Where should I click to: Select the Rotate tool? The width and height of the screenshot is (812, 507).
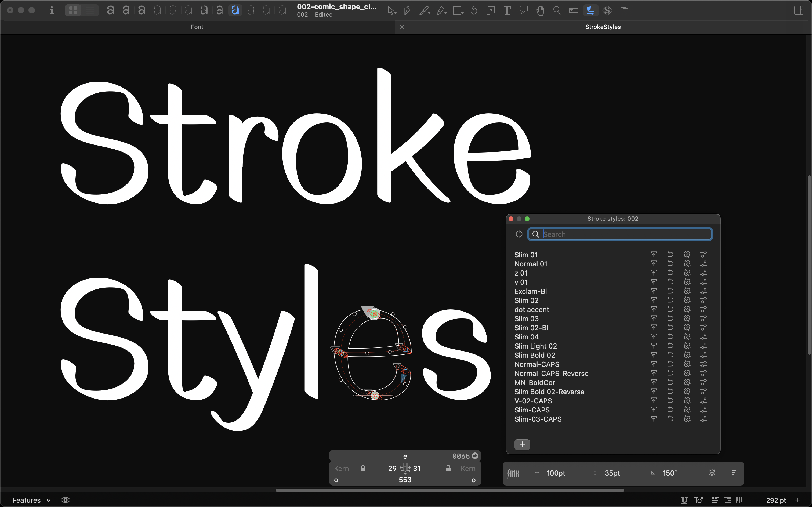[x=474, y=11]
